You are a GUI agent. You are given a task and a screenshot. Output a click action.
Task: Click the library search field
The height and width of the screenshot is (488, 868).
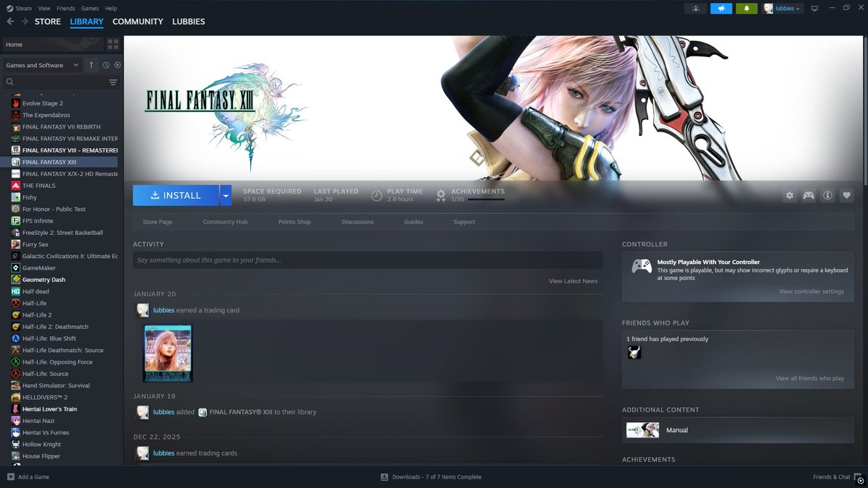[x=54, y=82]
